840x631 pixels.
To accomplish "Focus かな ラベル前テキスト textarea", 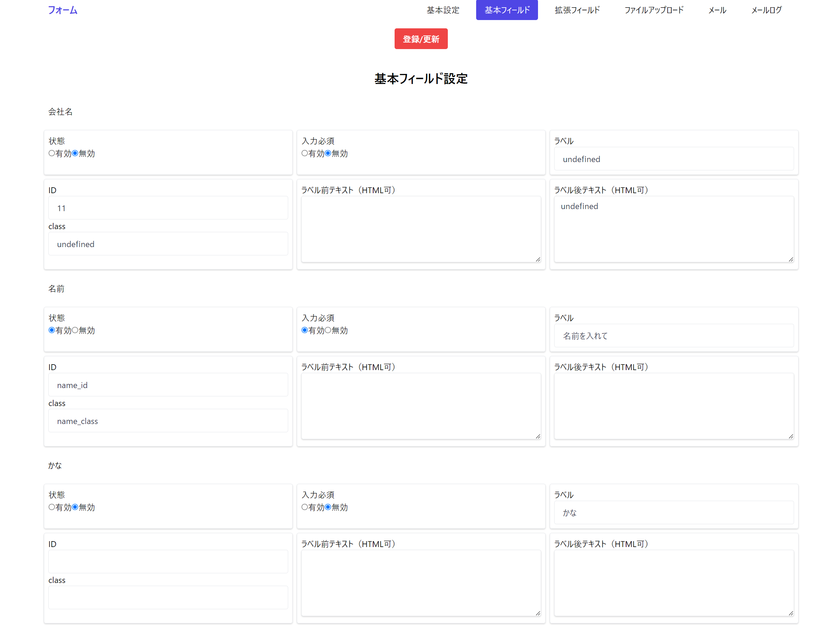I will [421, 583].
